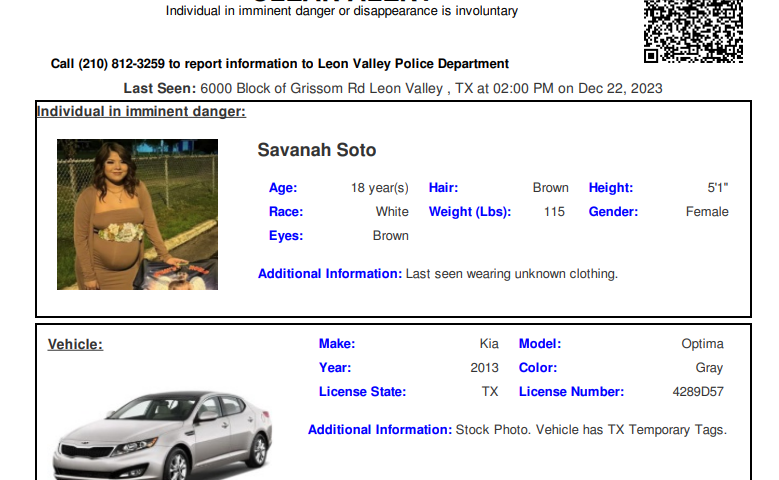This screenshot has height=480, width=779.
Task: Click the 'Age:' field label
Action: (x=283, y=188)
